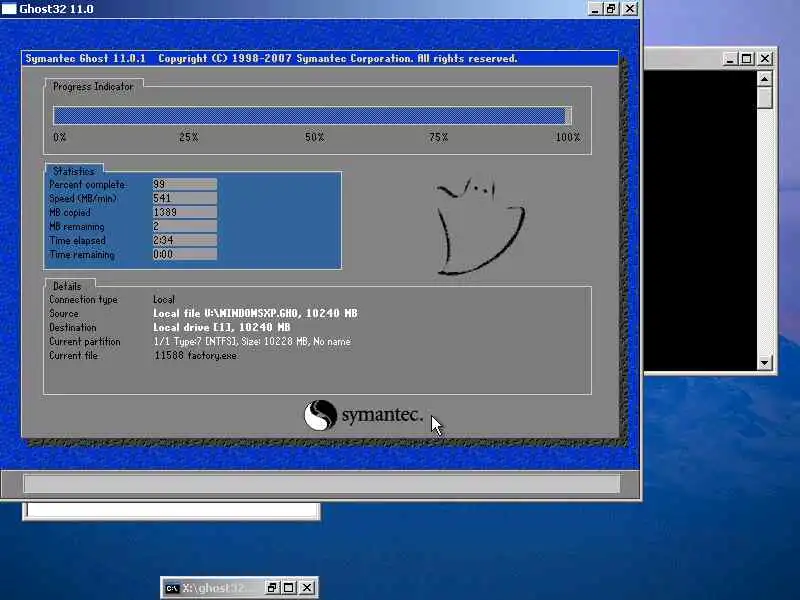Click the 100% mark under progress bar
The height and width of the screenshot is (600, 800).
568,137
